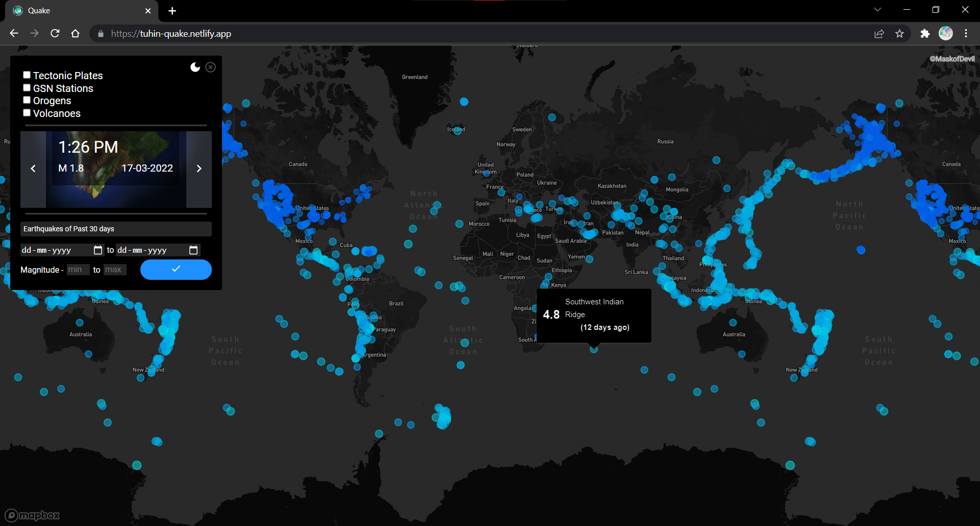Open the Mapbox logo link
Screen dimensions: 980x526
[x=33, y=515]
